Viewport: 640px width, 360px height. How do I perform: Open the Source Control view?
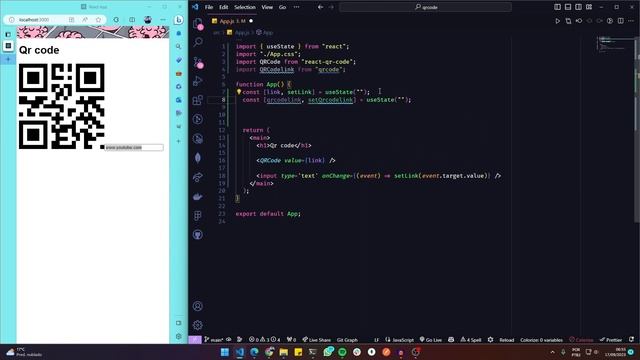click(198, 62)
